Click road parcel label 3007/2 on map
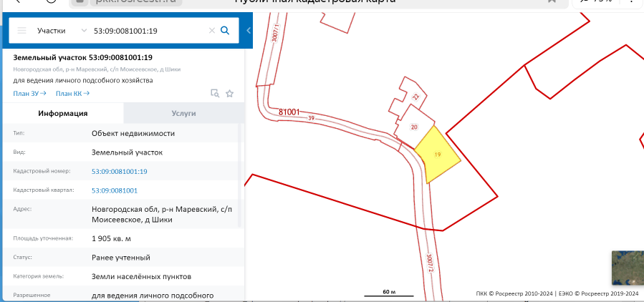Screen dimensions: 644x302 [x=431, y=263]
